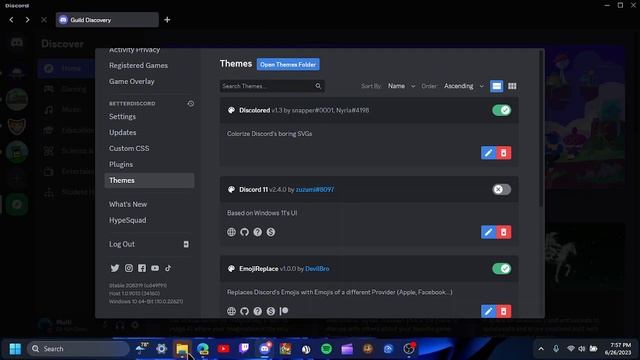Viewport: 640px width, 360px height.
Task: Enable the Discord 11 theme toggle
Action: (501, 189)
